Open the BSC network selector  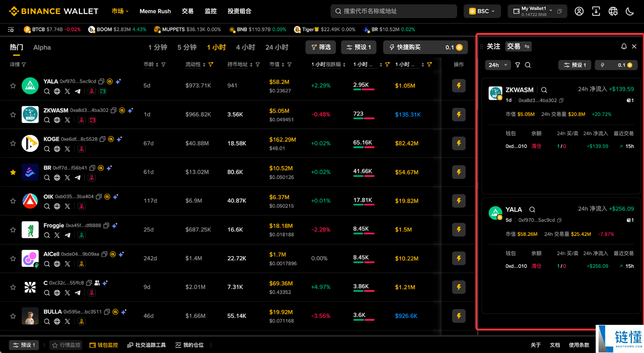(x=482, y=11)
